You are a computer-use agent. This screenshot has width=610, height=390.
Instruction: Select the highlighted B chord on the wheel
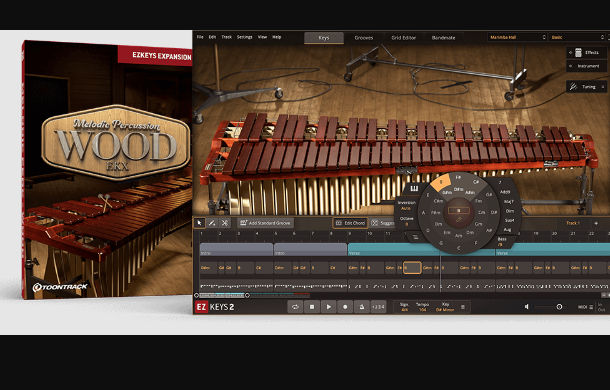[441, 182]
